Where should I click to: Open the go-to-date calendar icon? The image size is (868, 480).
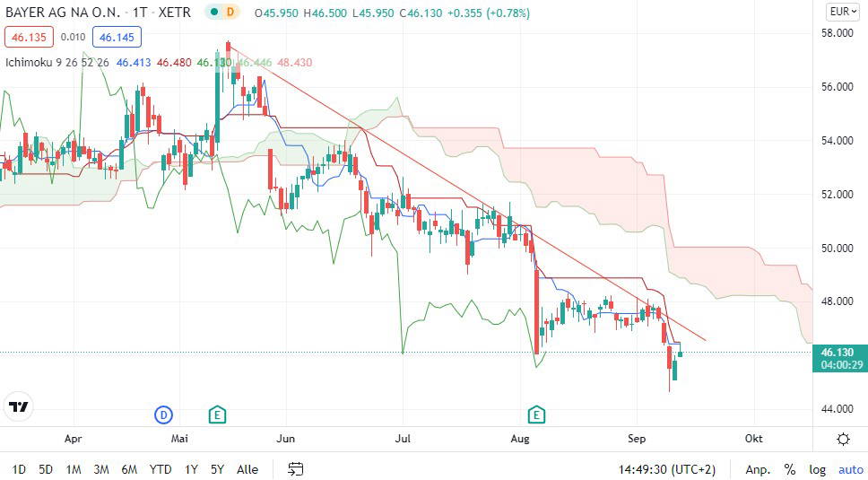pyautogui.click(x=296, y=469)
